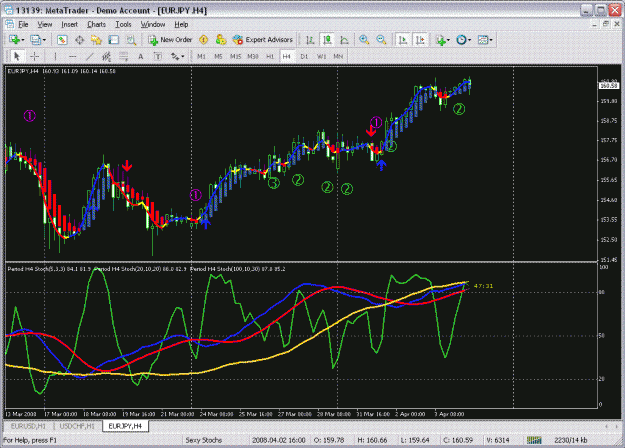Select the equidistant channel tool
This screenshot has height=448, width=625.
[106, 57]
